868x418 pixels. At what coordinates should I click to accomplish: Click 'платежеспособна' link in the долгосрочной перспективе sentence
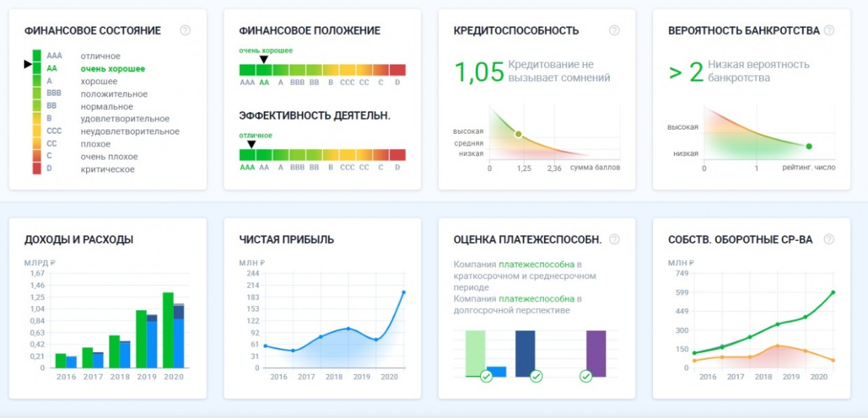[540, 299]
